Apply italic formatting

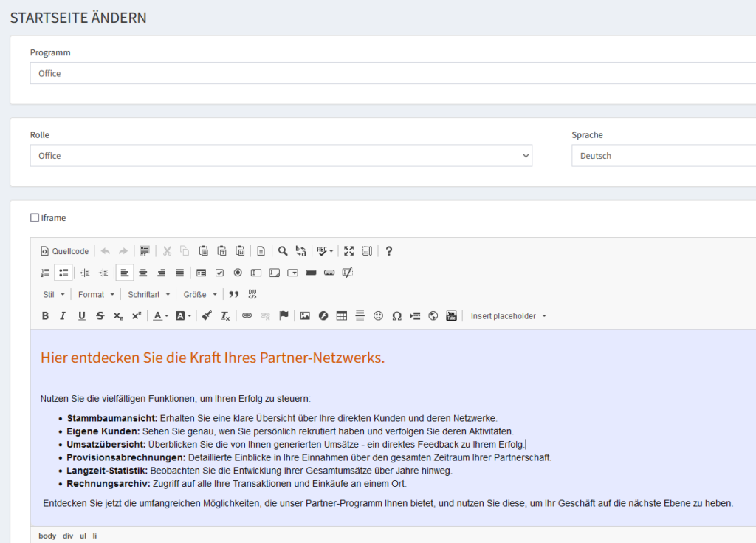pyautogui.click(x=63, y=316)
